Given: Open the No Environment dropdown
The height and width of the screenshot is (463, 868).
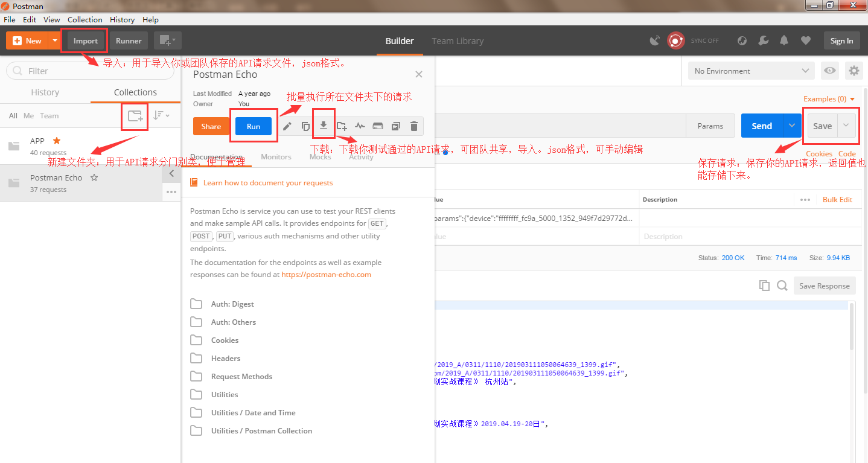Looking at the screenshot, I should coord(750,71).
